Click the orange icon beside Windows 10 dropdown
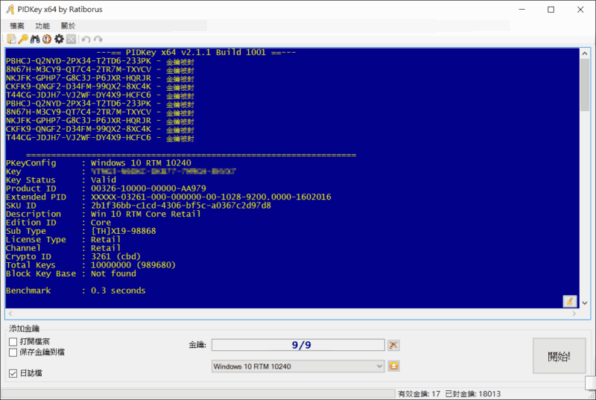 (x=393, y=366)
